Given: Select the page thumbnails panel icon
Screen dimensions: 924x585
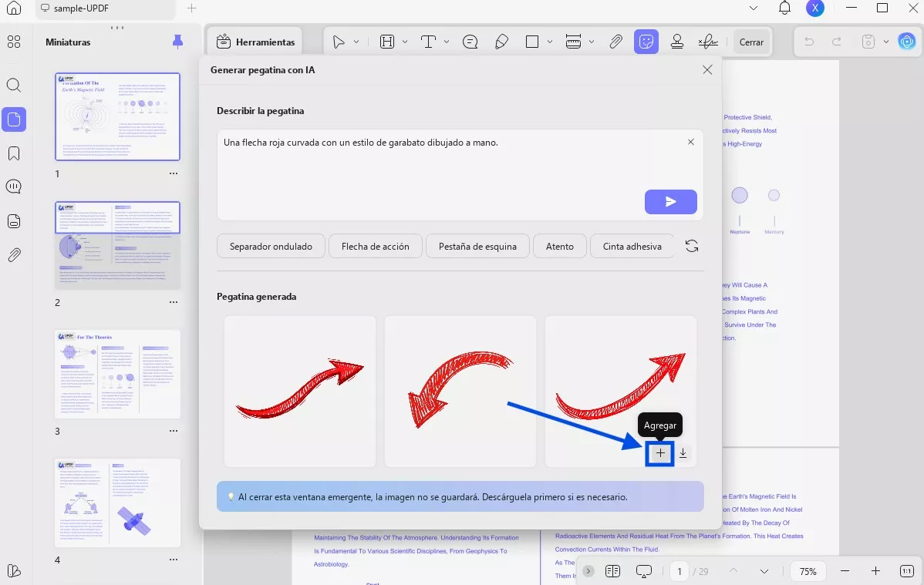Looking at the screenshot, I should click(14, 119).
